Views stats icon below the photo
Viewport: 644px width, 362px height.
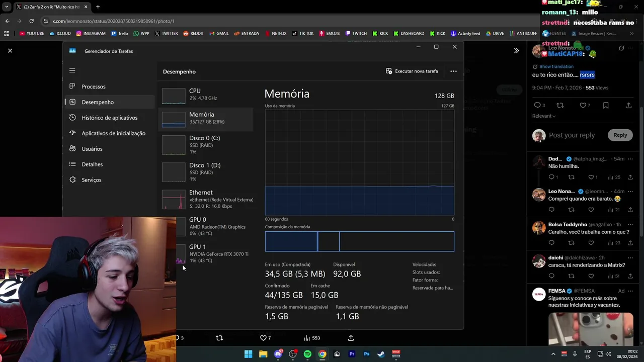click(x=312, y=338)
